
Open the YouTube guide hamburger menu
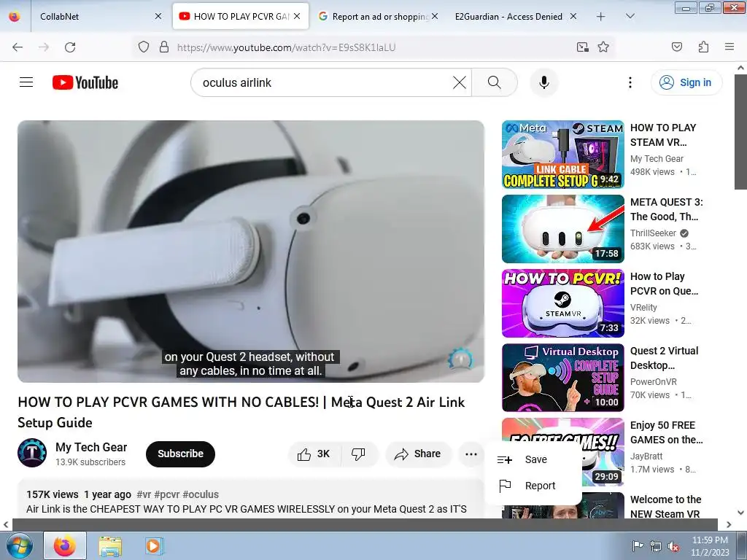[x=26, y=82]
